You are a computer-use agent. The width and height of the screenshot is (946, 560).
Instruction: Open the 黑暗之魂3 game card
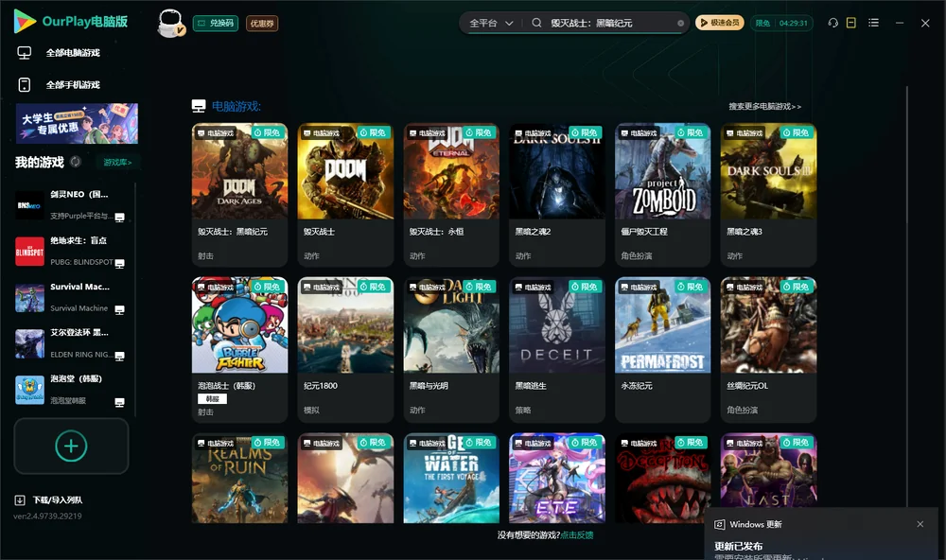768,194
